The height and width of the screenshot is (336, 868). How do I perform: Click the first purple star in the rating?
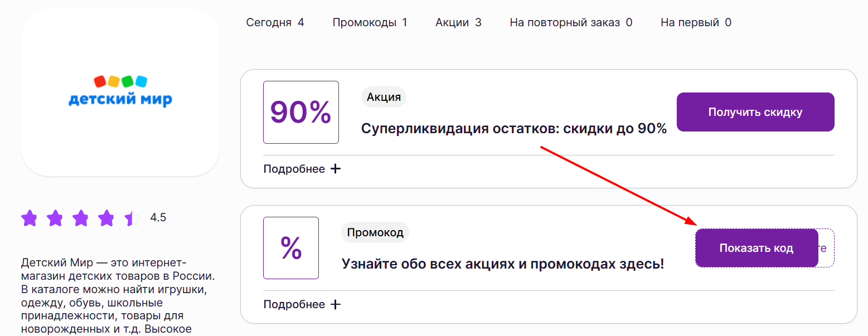tap(29, 217)
